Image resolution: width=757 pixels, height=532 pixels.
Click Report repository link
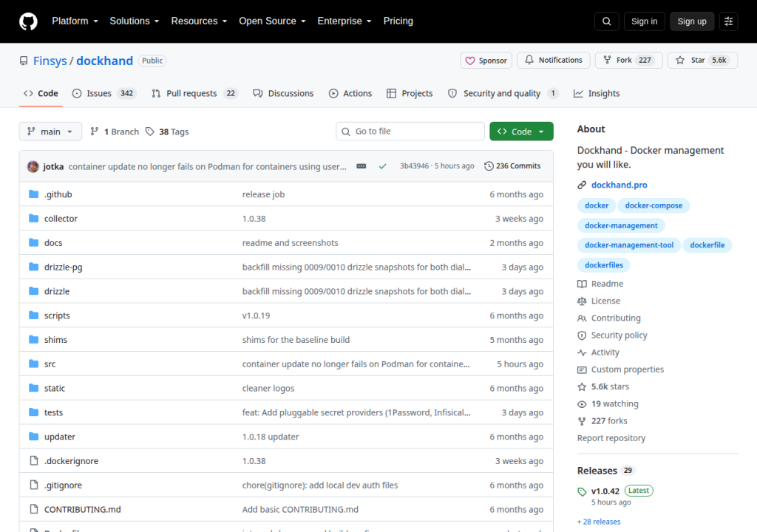pos(611,438)
